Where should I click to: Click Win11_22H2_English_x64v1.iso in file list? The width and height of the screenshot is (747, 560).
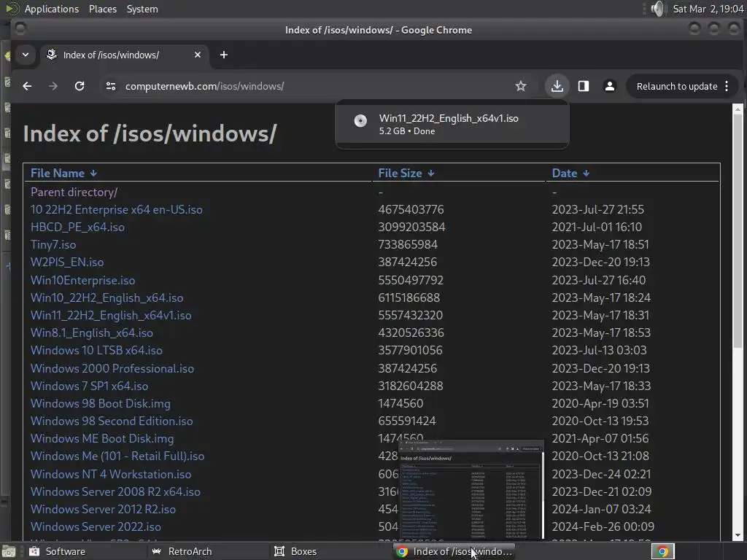coord(111,315)
